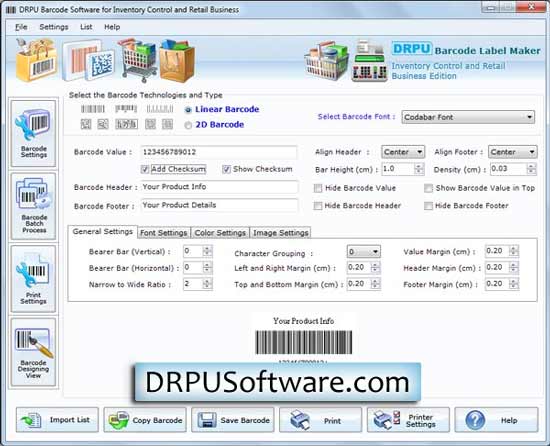Switch to Font Settings tab
Viewport: 550px width, 446px height.
pos(163,232)
